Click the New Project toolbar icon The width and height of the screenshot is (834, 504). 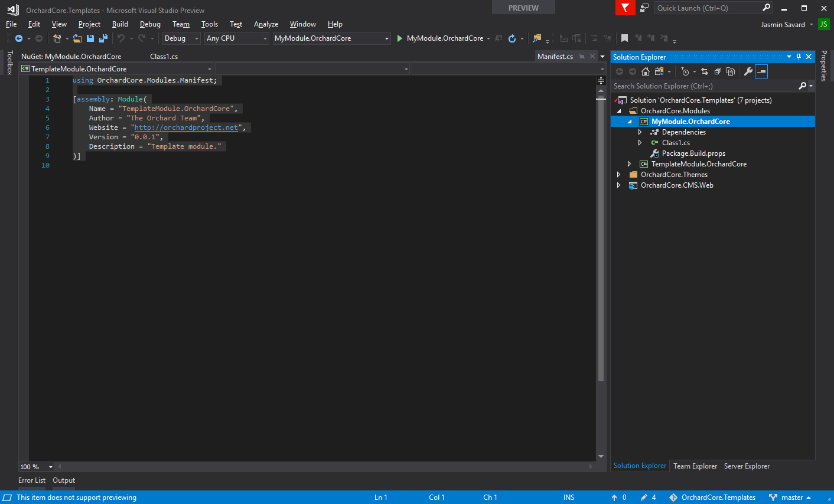point(57,38)
